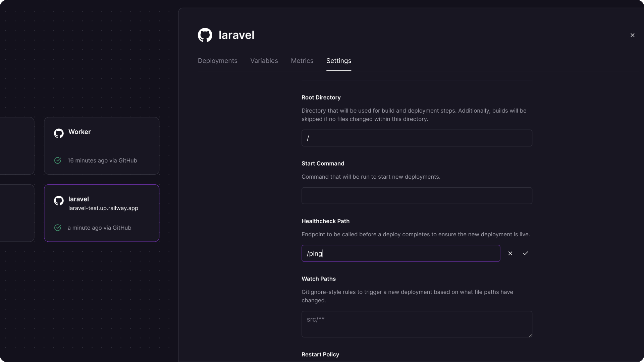Click the success check icon on laravel card
644x362 pixels.
click(x=58, y=228)
